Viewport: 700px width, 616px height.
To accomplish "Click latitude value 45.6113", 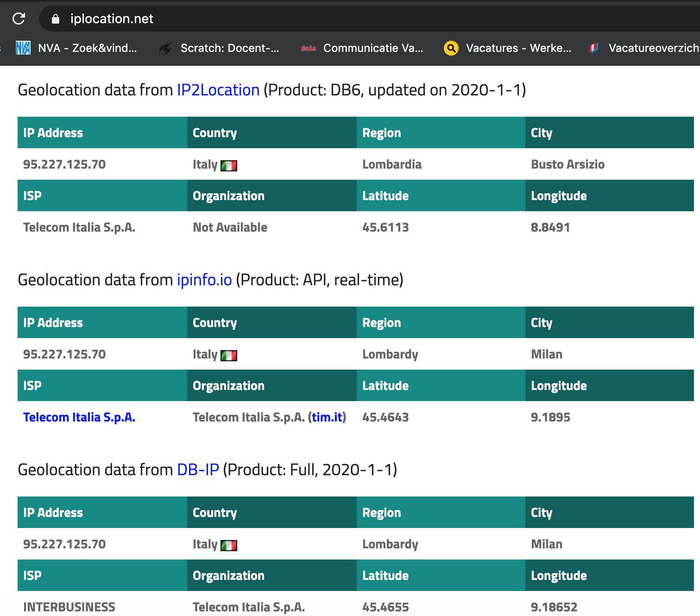I will coord(385,227).
